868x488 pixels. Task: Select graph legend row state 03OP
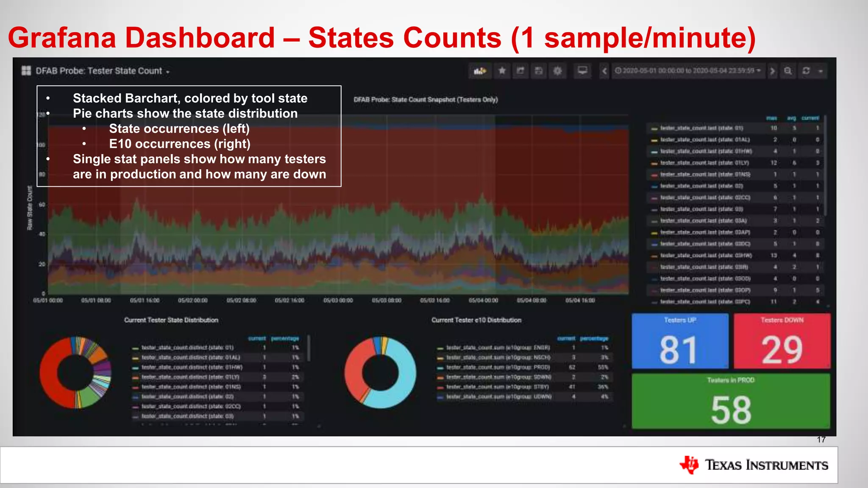pos(736,290)
